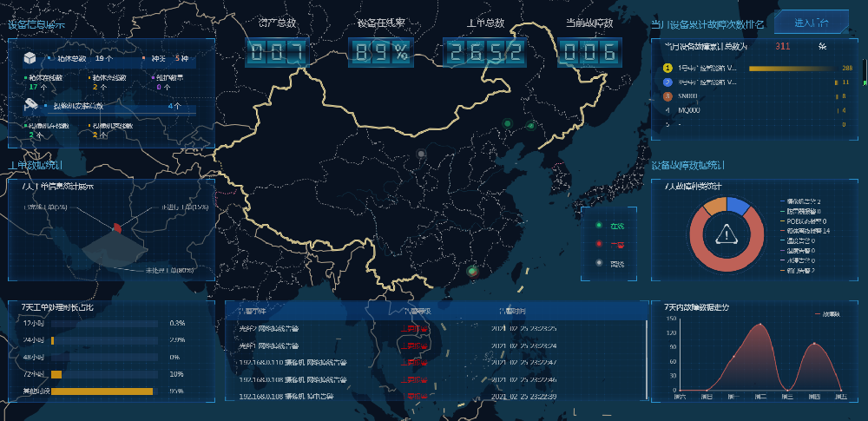Select the blue rank 2 badge
The image size is (868, 421).
pos(667,82)
